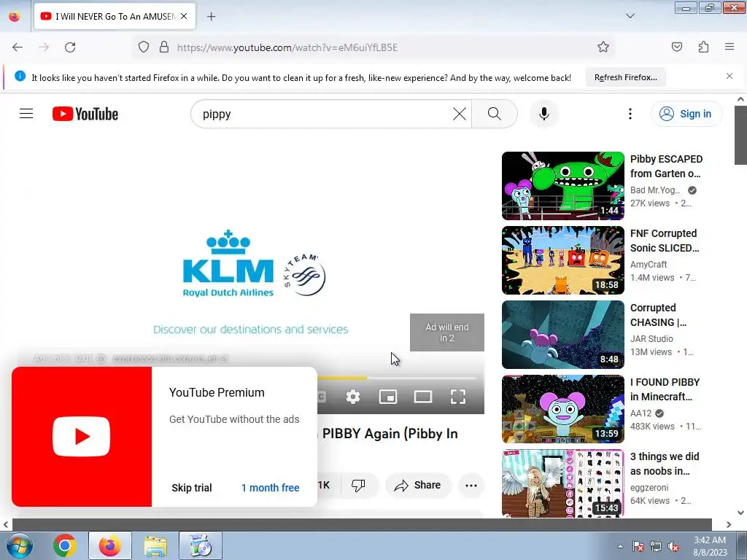
Task: Go back to the previous page
Action: coord(18,47)
